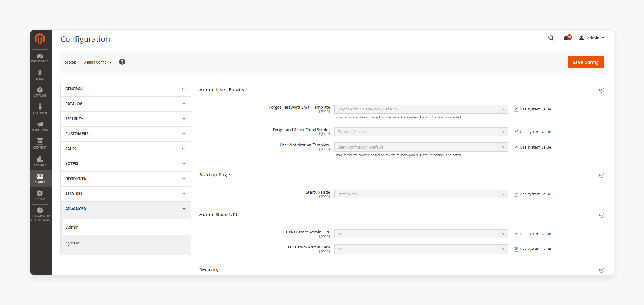Click the Customers icon in sidebar
The width and height of the screenshot is (644, 305).
[x=39, y=107]
